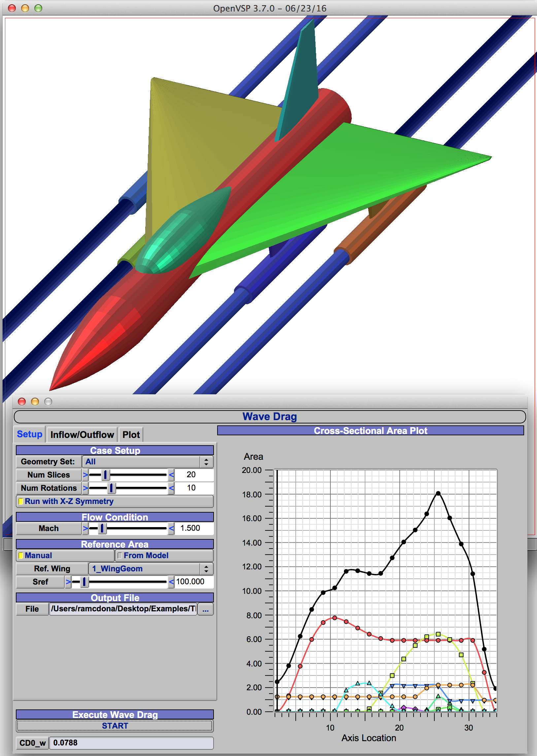Click the Num Rotations value field
The image size is (537, 756).
(x=194, y=488)
